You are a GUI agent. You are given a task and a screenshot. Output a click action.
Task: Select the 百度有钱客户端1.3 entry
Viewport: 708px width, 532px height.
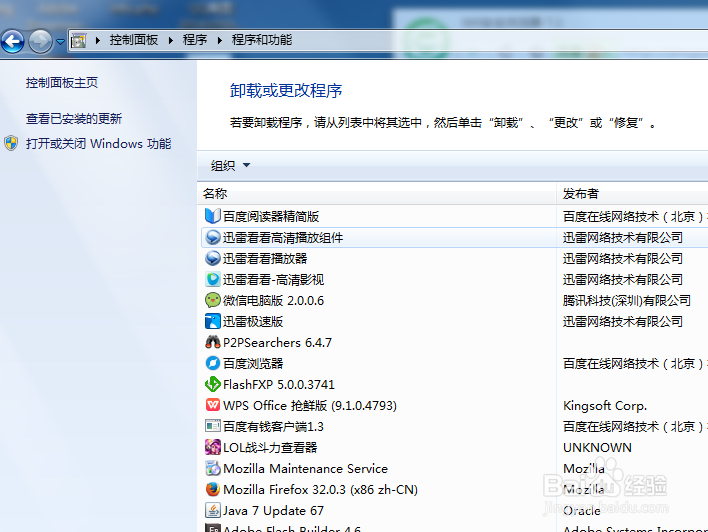(x=273, y=426)
